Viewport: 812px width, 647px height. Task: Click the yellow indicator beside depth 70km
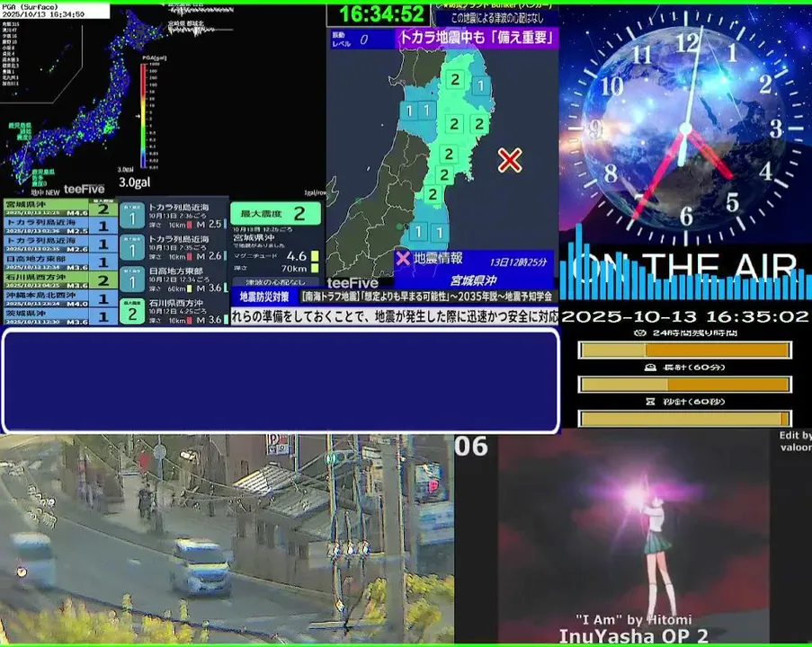click(x=315, y=268)
